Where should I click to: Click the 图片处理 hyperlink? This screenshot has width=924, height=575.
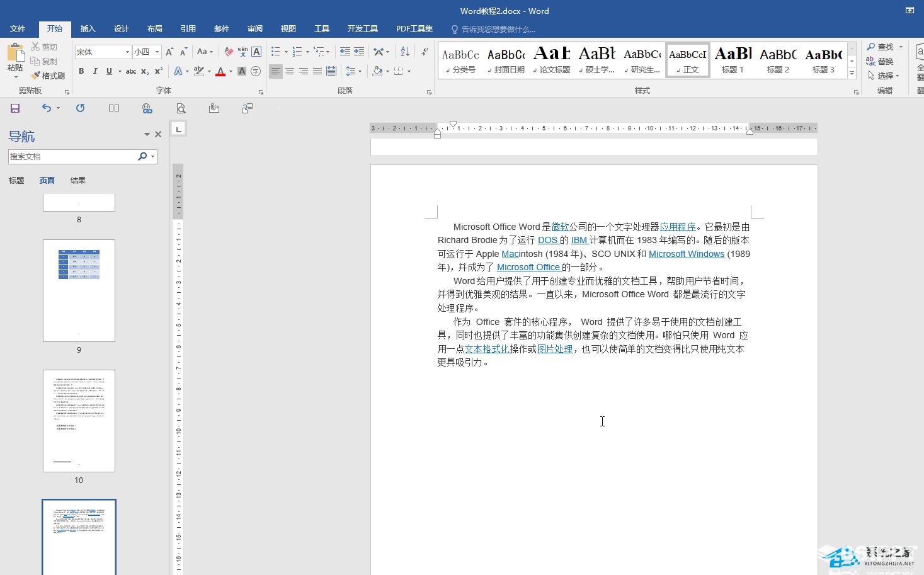tap(555, 349)
